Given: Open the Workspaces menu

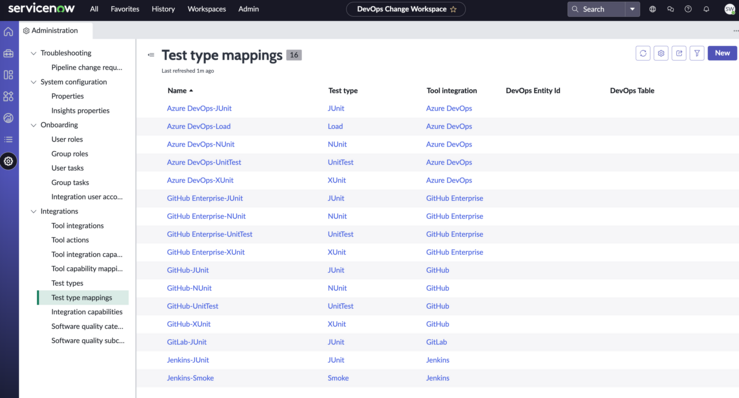Looking at the screenshot, I should click(206, 9).
